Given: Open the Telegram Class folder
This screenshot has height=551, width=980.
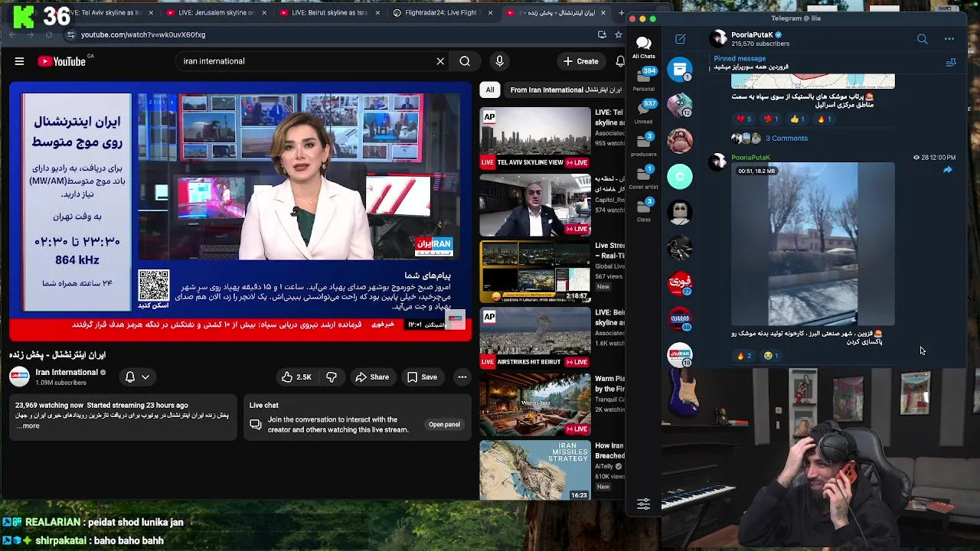Looking at the screenshot, I should pos(643,209).
